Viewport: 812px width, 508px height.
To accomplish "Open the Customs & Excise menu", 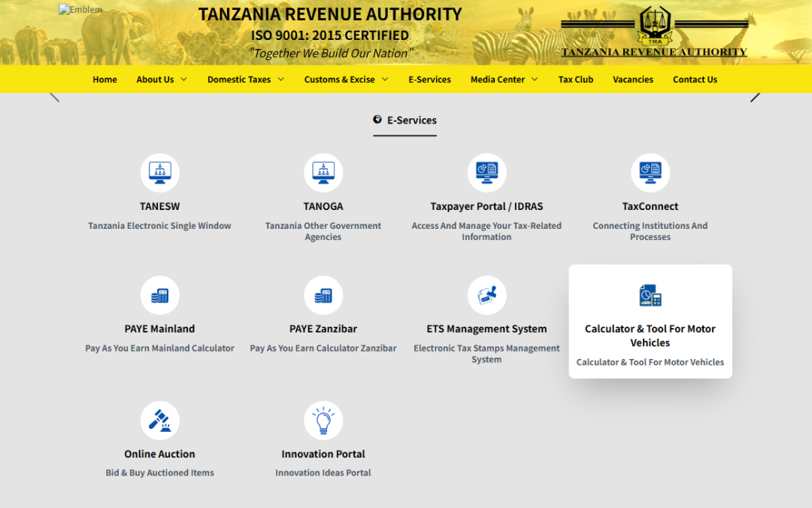I will coord(339,79).
